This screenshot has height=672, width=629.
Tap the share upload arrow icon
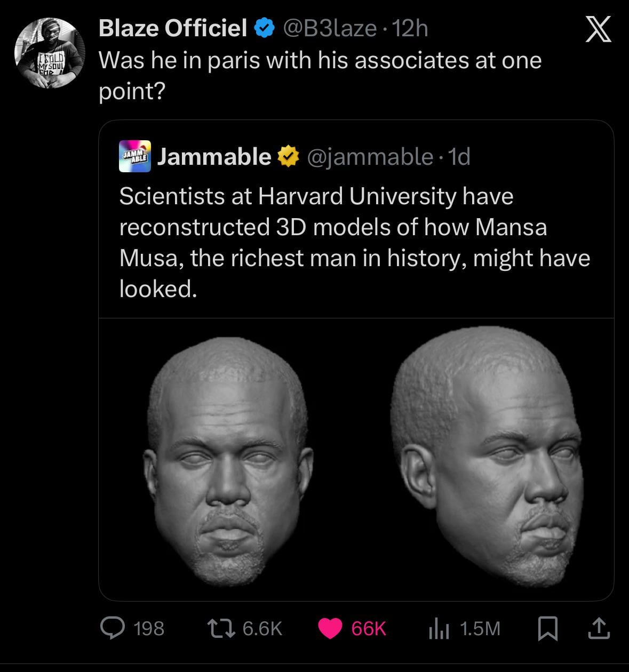pos(599,628)
